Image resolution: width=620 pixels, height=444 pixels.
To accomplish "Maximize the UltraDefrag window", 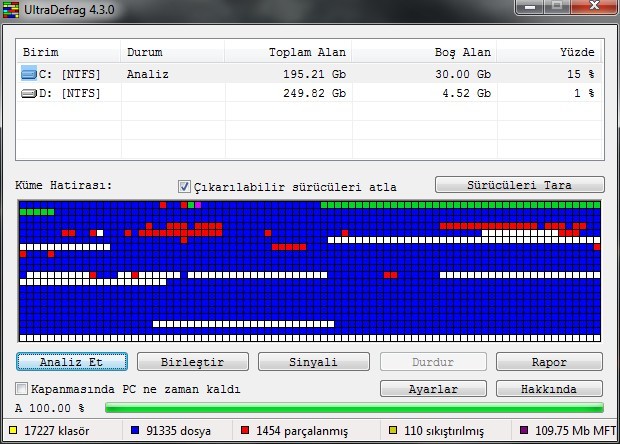I will (x=557, y=6).
